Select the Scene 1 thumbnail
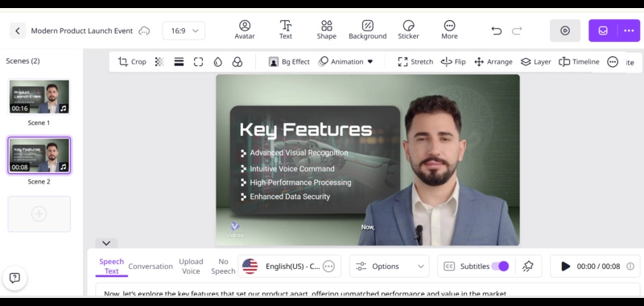This screenshot has width=644, height=306. click(39, 97)
